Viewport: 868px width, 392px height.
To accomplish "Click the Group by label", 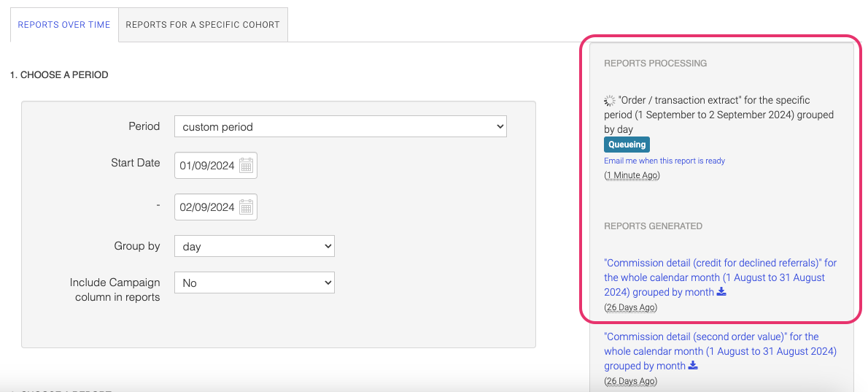I will coord(136,246).
